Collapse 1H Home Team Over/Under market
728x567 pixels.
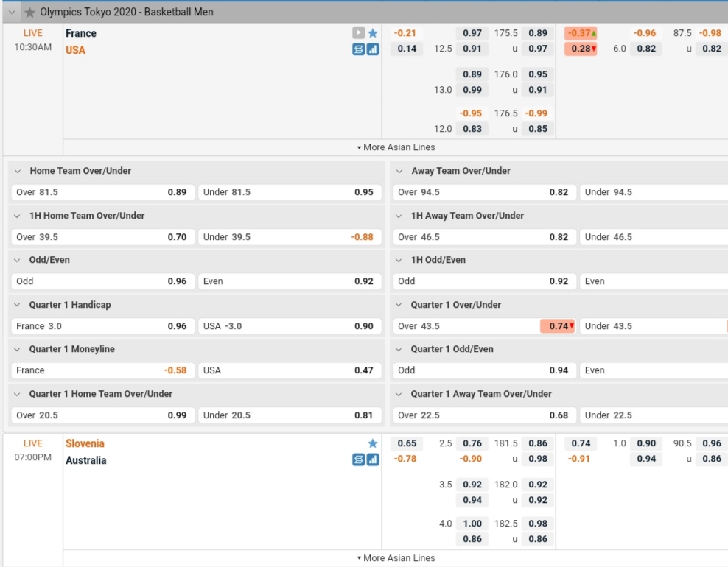(17, 216)
